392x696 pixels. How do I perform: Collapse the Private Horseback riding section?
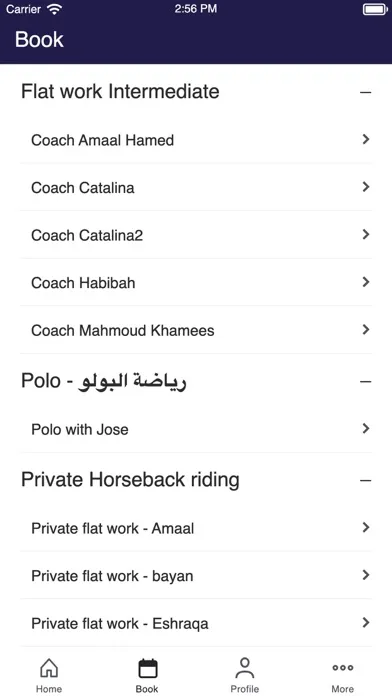point(366,481)
